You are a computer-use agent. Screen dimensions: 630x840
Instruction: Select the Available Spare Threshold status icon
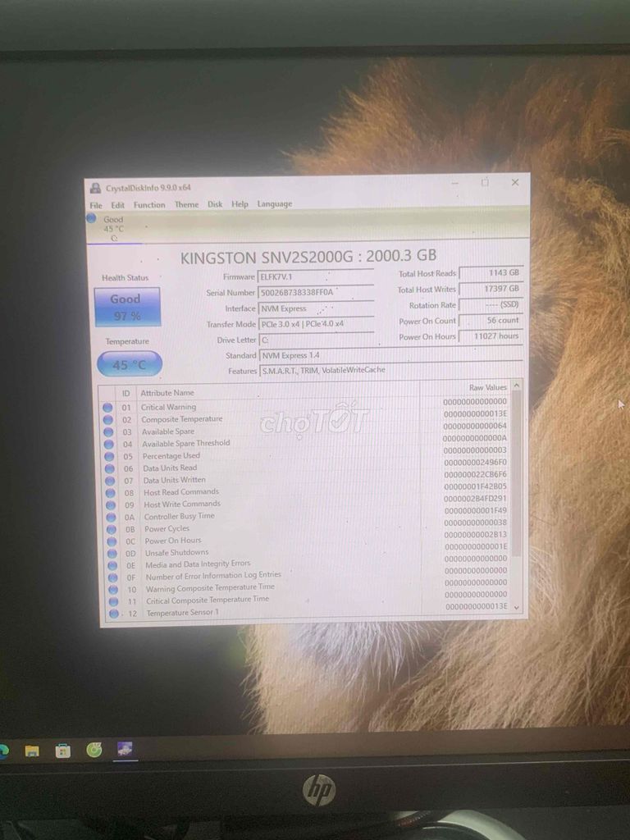109,444
